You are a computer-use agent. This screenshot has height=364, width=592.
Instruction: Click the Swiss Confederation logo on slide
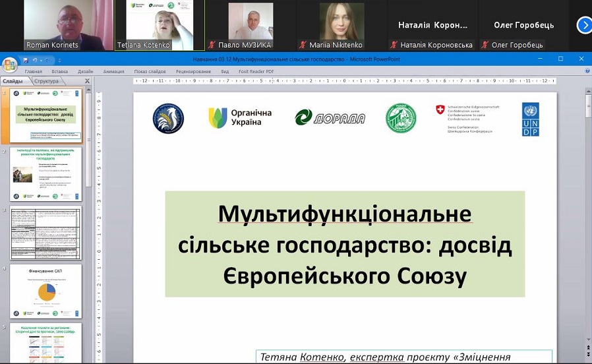click(x=467, y=119)
